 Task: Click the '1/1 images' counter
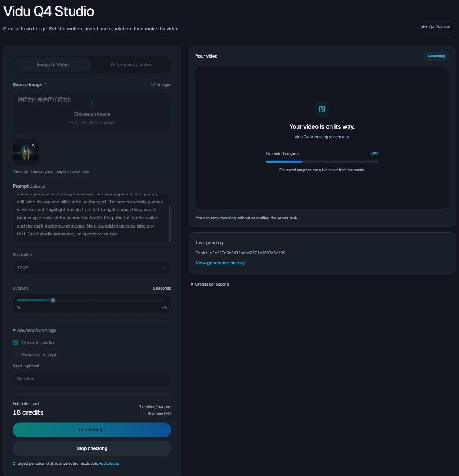161,85
